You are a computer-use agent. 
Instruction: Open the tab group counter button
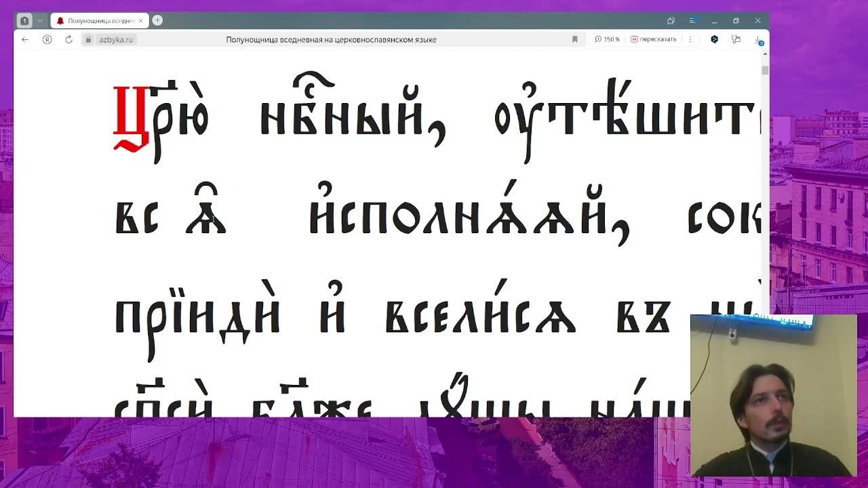tap(24, 20)
